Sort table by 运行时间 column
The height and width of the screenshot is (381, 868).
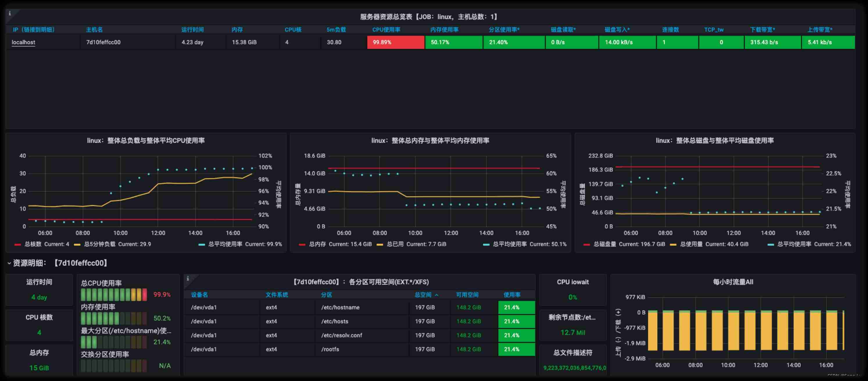coord(192,30)
